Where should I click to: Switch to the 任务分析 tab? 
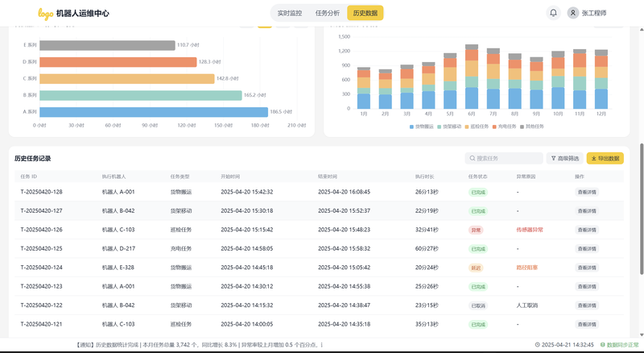coord(328,13)
